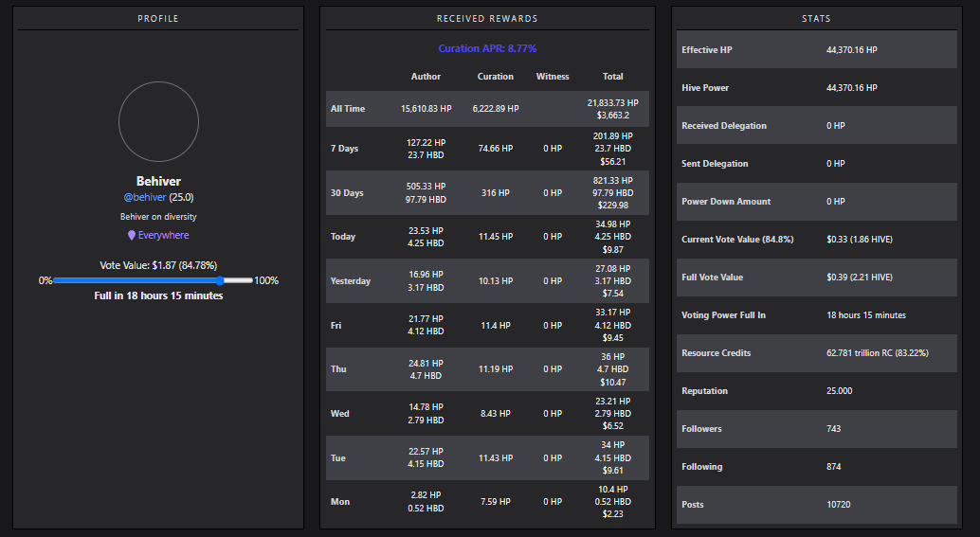Click the Full Vote Value label
This screenshot has height=537, width=980.
pyautogui.click(x=712, y=277)
